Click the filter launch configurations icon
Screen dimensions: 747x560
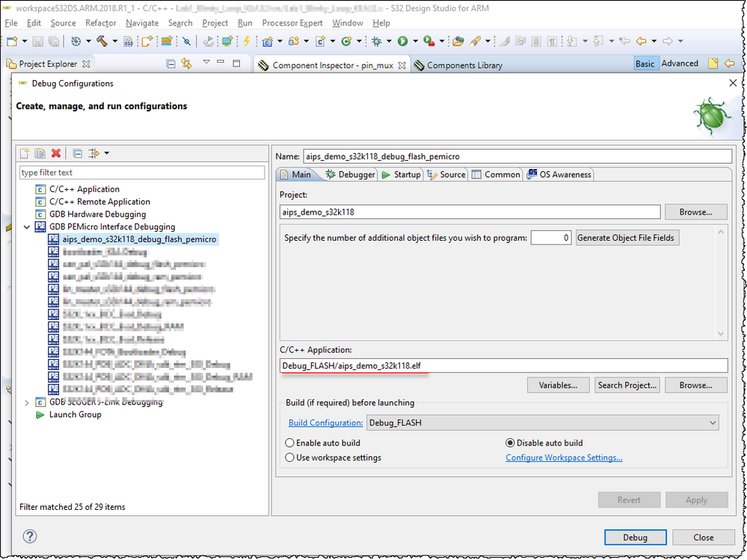point(94,153)
